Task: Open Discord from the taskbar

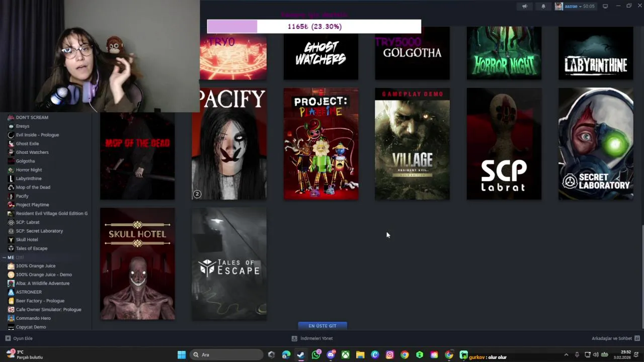Action: (x=331, y=355)
